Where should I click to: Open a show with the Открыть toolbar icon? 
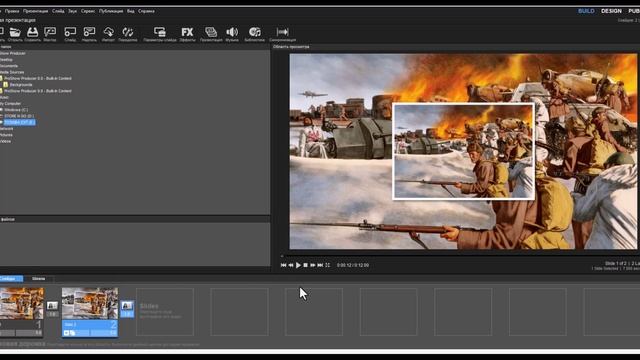tap(15, 34)
